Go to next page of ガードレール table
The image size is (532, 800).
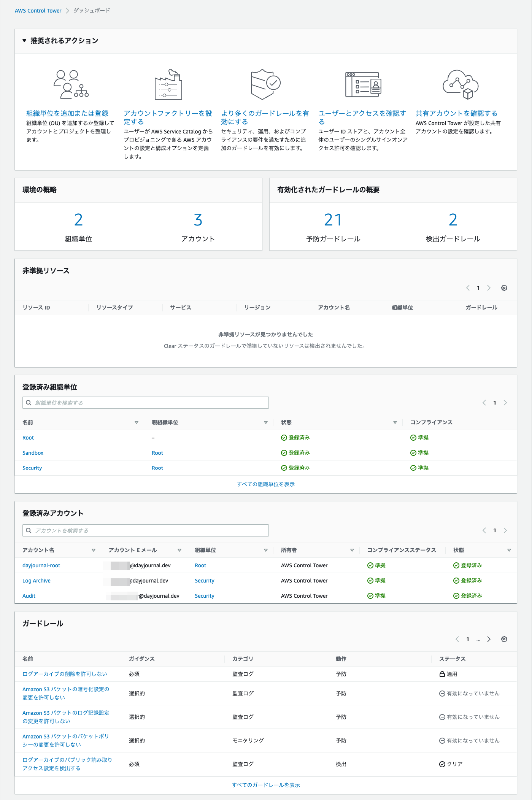489,639
